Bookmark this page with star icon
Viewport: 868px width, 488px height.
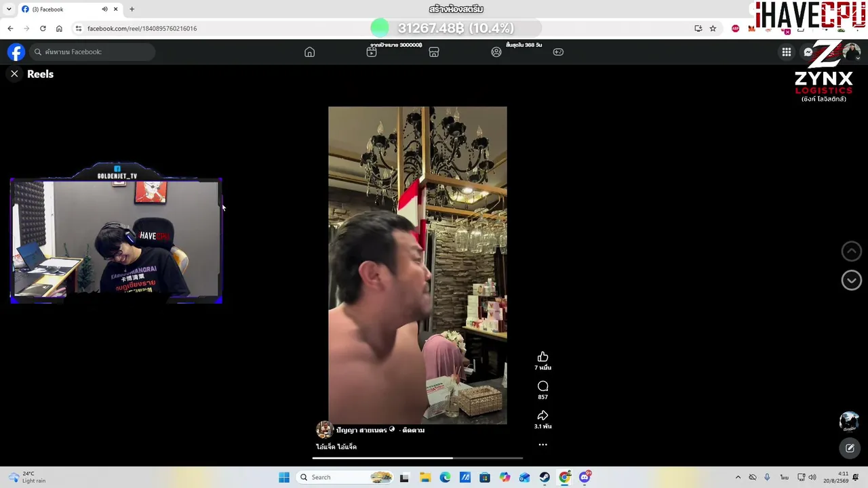click(x=713, y=28)
